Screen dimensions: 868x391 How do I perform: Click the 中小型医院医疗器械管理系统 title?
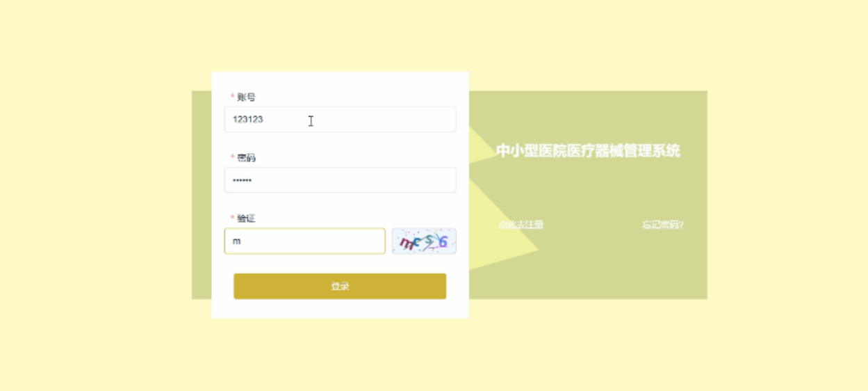click(588, 151)
